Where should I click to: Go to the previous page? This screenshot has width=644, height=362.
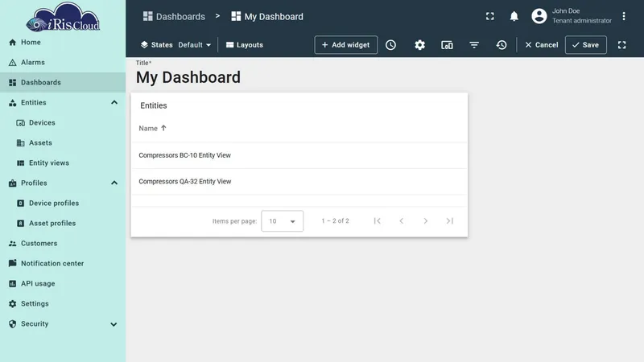point(401,220)
